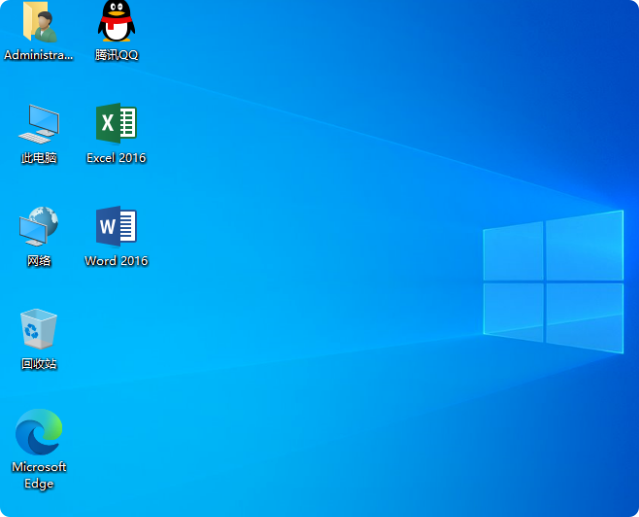Click the upper-left pane of wallpaper Windows logo

[x=513, y=252]
